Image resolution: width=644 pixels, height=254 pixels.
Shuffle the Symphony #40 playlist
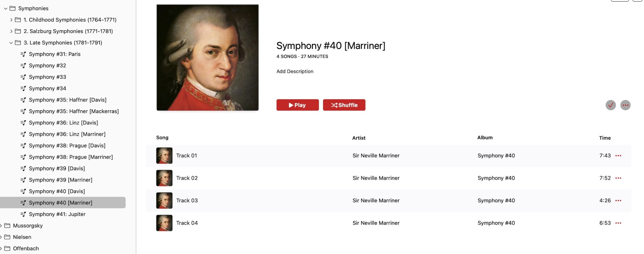click(x=344, y=105)
